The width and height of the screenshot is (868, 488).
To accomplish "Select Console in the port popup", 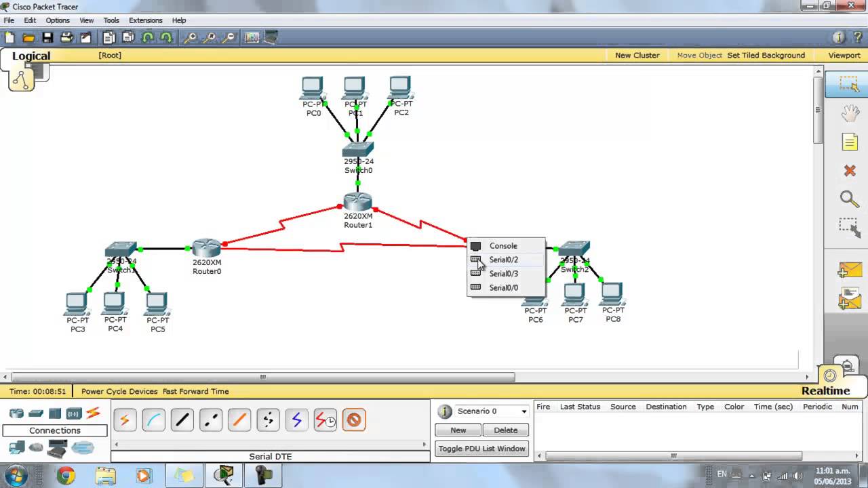I will pyautogui.click(x=505, y=246).
